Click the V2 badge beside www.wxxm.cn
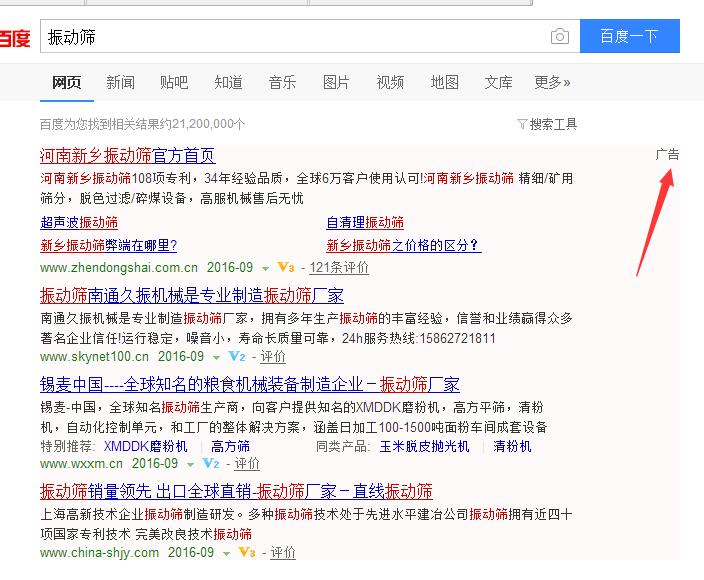The image size is (704, 580). tap(211, 463)
